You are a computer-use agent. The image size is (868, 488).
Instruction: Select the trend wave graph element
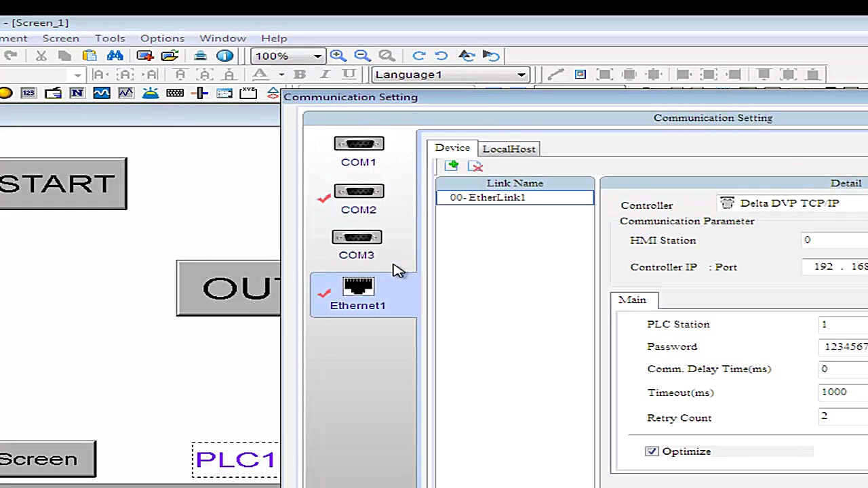(x=102, y=93)
